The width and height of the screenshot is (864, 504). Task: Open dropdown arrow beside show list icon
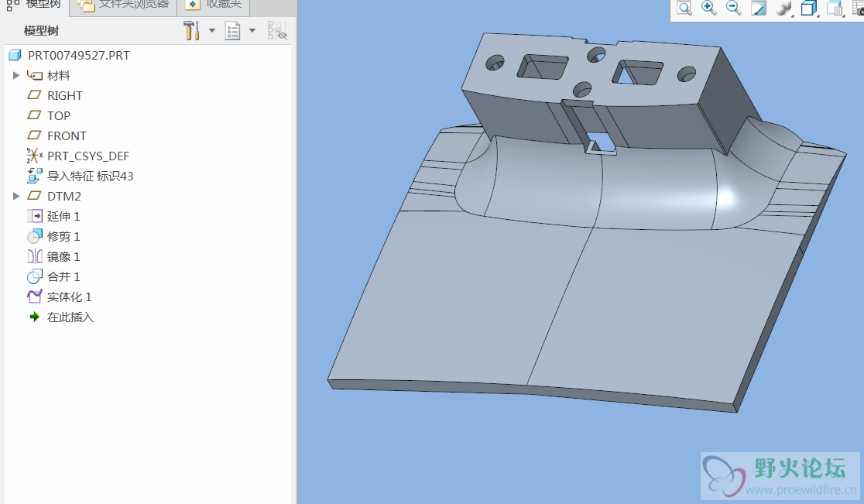point(252,31)
